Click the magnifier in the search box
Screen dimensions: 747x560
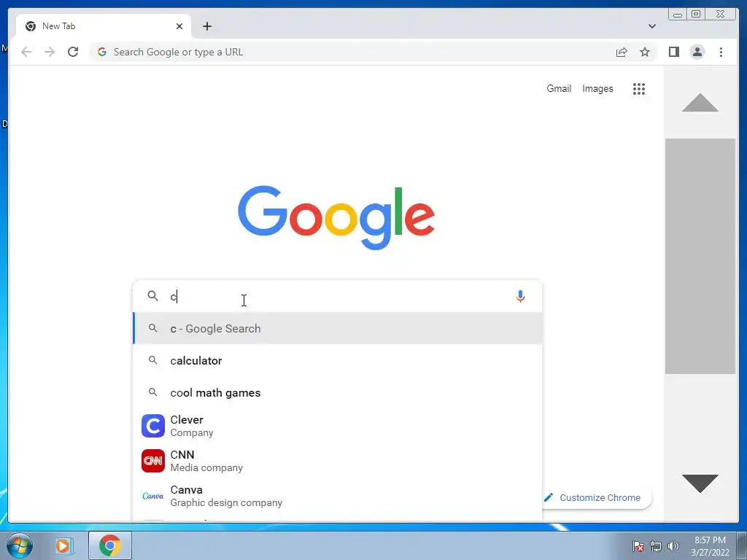[152, 296]
